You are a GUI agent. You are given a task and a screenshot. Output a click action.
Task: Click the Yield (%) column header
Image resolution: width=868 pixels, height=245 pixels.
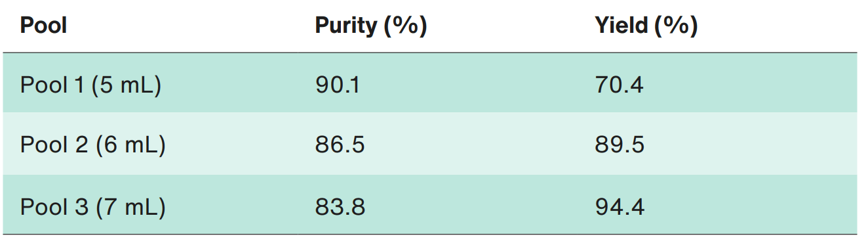click(646, 26)
